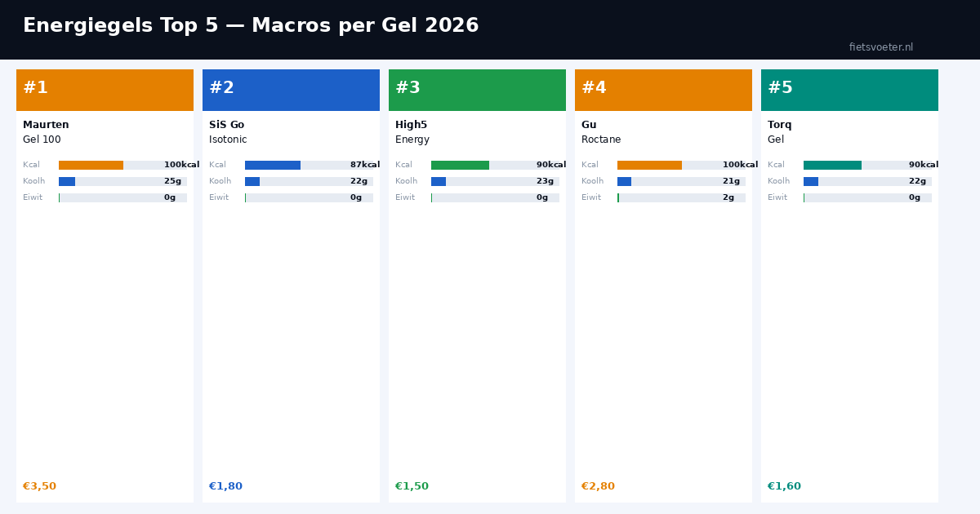Click the Energiegels Top 5 heading

[x=251, y=26]
